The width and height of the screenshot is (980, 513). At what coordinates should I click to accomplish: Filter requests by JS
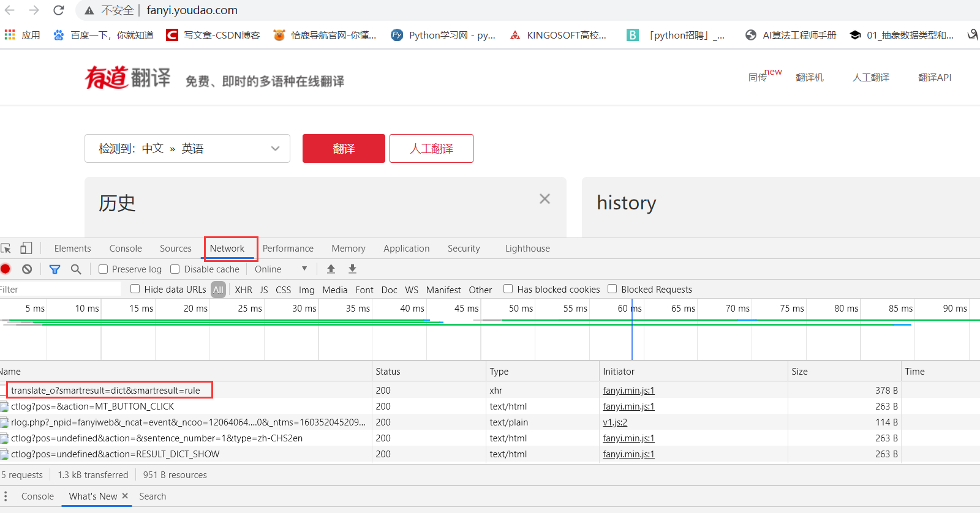[264, 290]
